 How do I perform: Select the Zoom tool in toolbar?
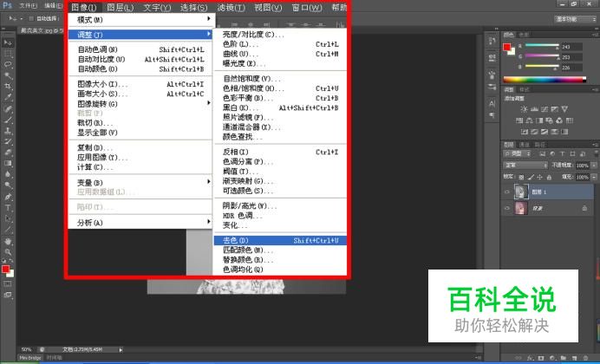pos(8,252)
